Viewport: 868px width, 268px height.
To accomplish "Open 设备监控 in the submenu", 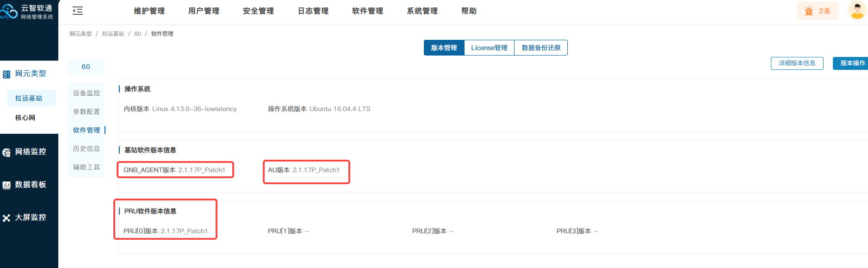I will [x=87, y=93].
